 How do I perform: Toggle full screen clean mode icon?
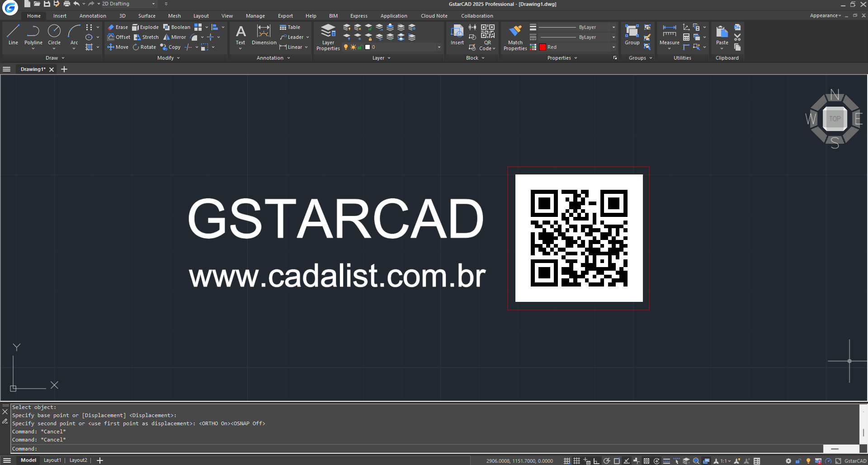[838, 461]
